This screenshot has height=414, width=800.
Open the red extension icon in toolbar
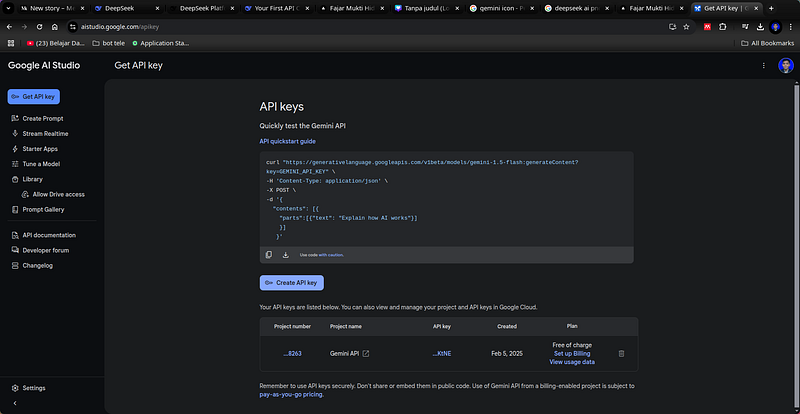707,27
